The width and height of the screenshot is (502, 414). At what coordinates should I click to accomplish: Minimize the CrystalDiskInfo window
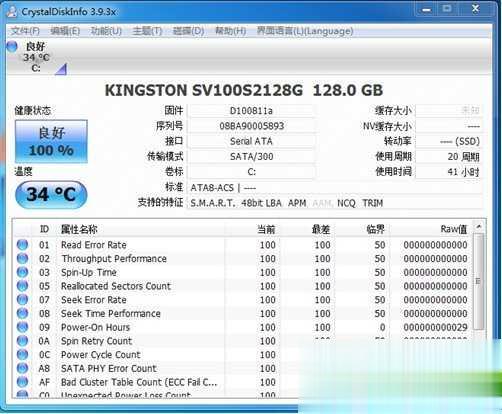[426, 10]
